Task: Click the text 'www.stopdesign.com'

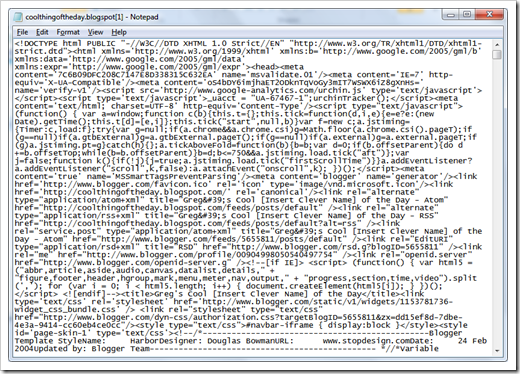Action: [367, 341]
